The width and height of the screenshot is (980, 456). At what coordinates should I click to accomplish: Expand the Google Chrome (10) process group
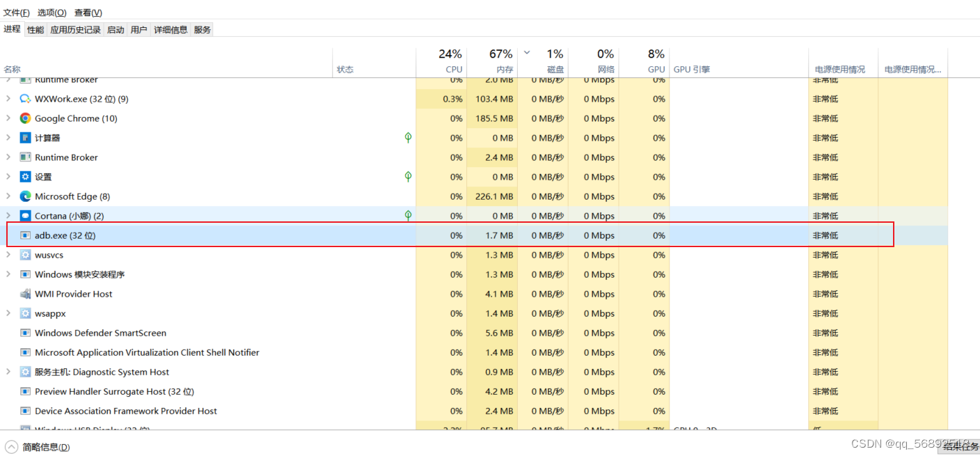[8, 118]
